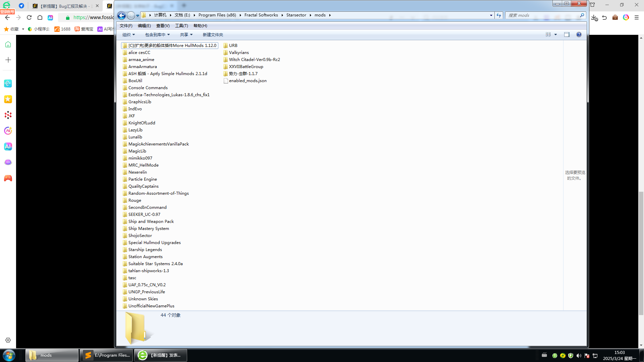Click the Explorer help question mark icon
Screen dimensions: 644x362
(x=579, y=35)
